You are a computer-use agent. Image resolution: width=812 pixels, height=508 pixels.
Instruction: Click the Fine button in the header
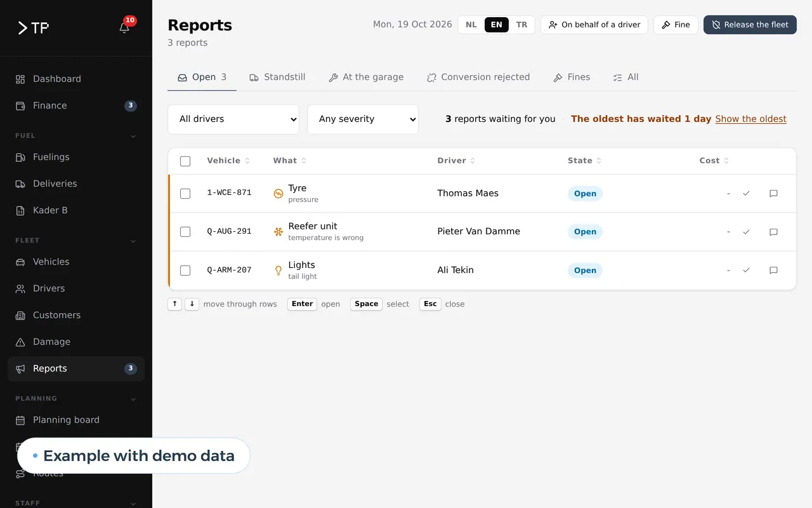click(x=676, y=25)
